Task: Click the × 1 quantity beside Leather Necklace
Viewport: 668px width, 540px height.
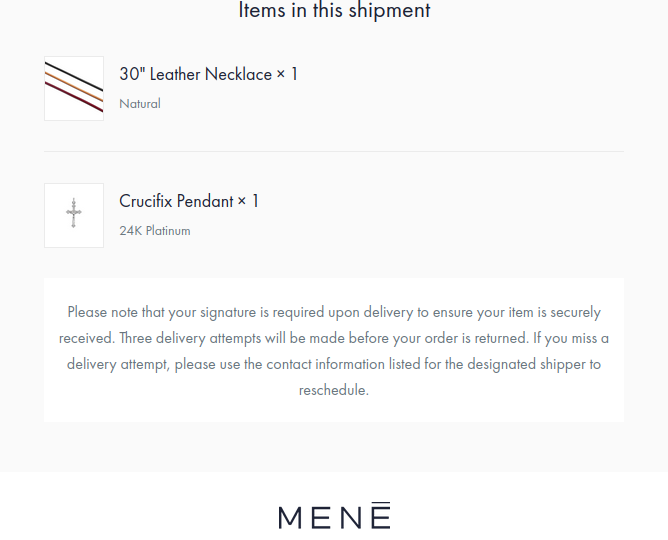Action: 288,74
